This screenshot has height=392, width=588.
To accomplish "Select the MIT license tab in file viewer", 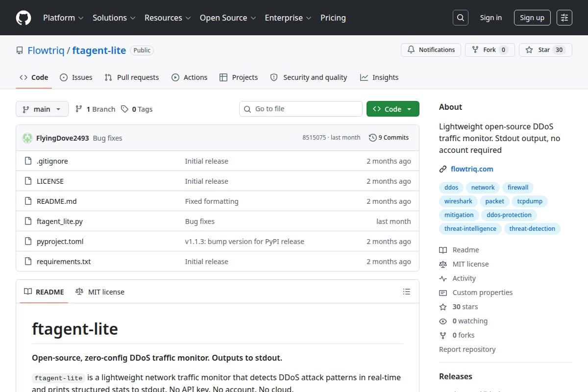I will [x=100, y=292].
